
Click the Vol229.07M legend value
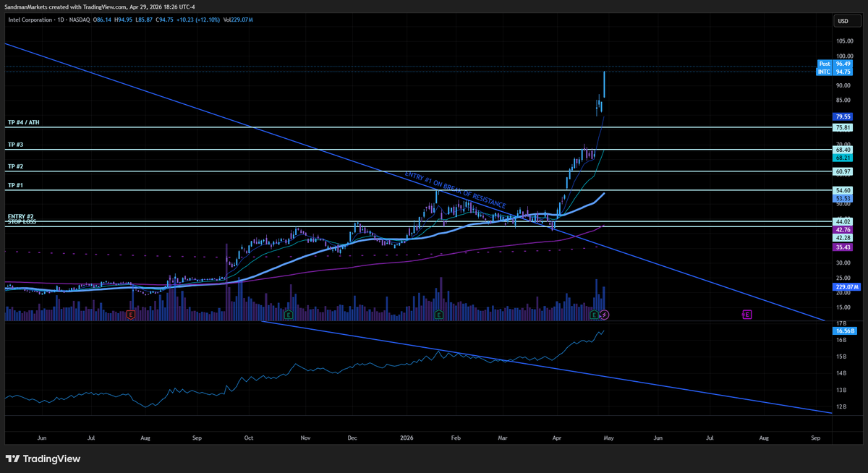(x=239, y=20)
